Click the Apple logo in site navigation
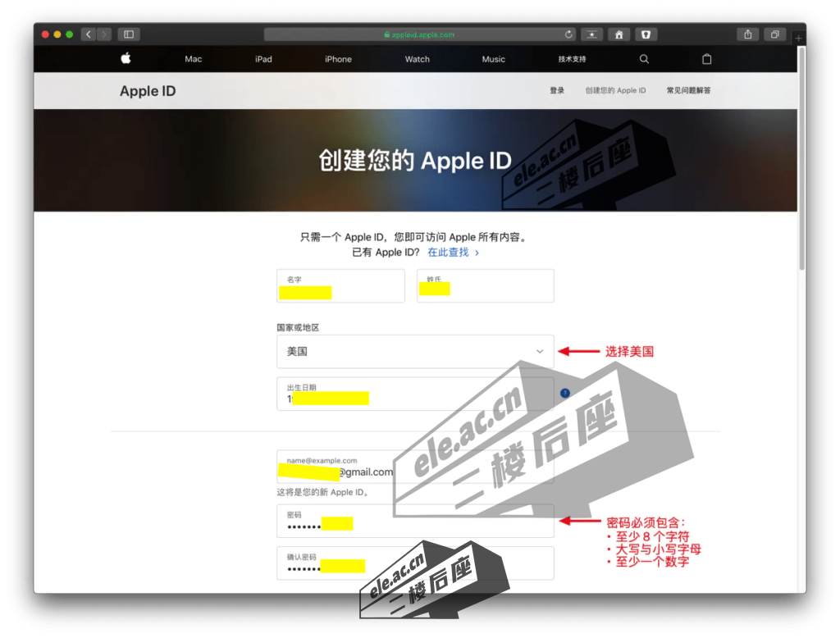The image size is (840, 638). tap(126, 58)
